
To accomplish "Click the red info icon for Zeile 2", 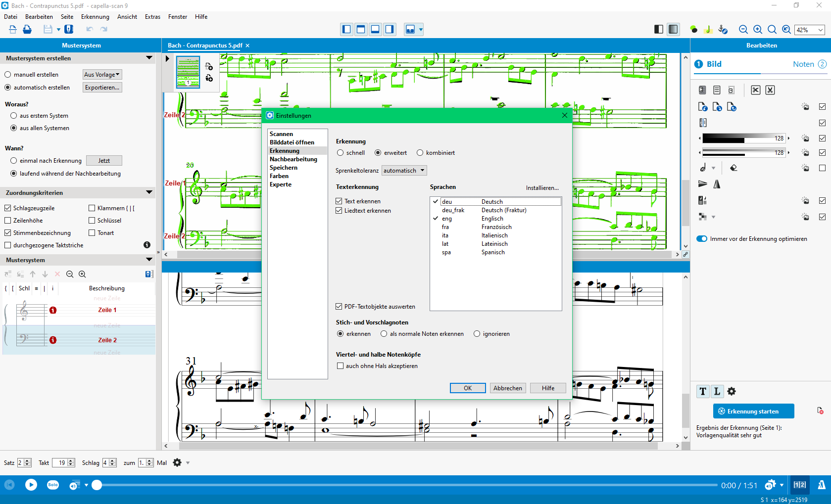I will pos(53,340).
